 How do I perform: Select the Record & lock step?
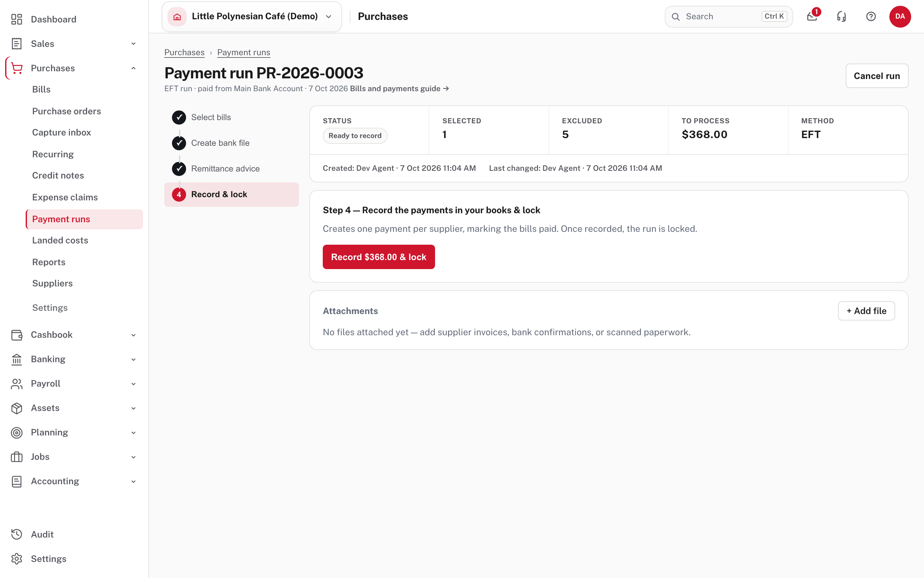231,194
